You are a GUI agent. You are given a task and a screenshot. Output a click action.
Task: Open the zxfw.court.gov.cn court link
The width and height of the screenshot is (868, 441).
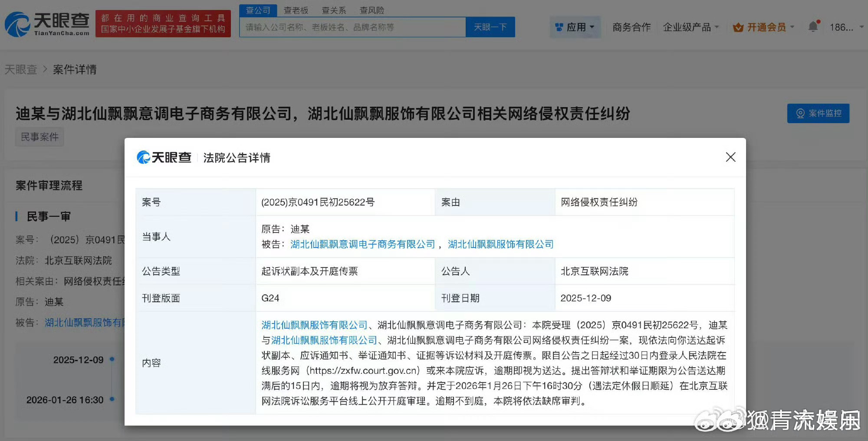coord(364,371)
